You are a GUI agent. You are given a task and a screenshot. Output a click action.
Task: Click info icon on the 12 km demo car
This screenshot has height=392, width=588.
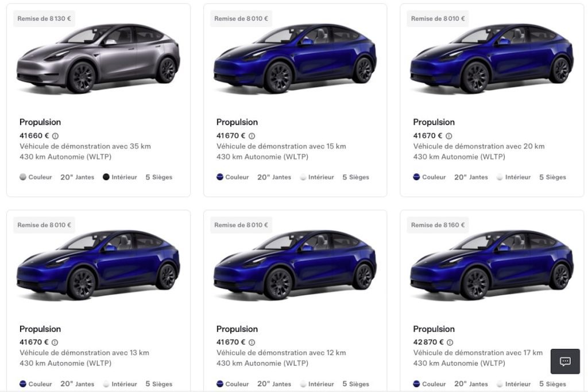click(x=252, y=343)
